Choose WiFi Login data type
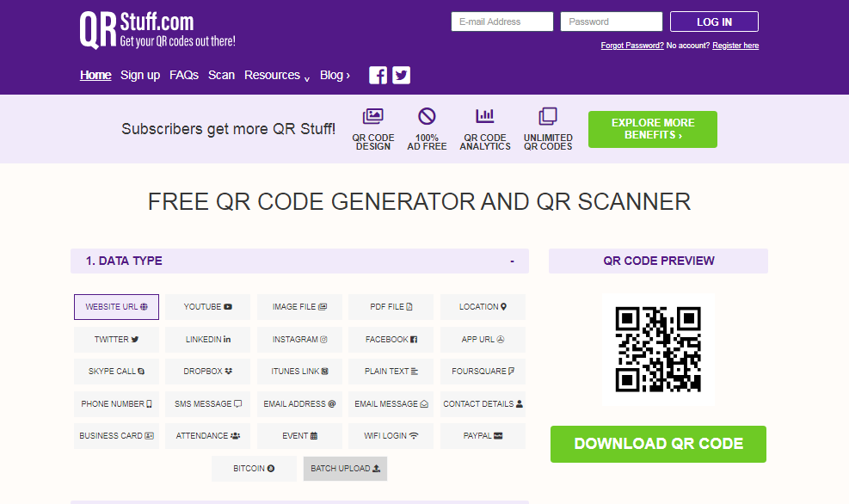 [x=391, y=436]
